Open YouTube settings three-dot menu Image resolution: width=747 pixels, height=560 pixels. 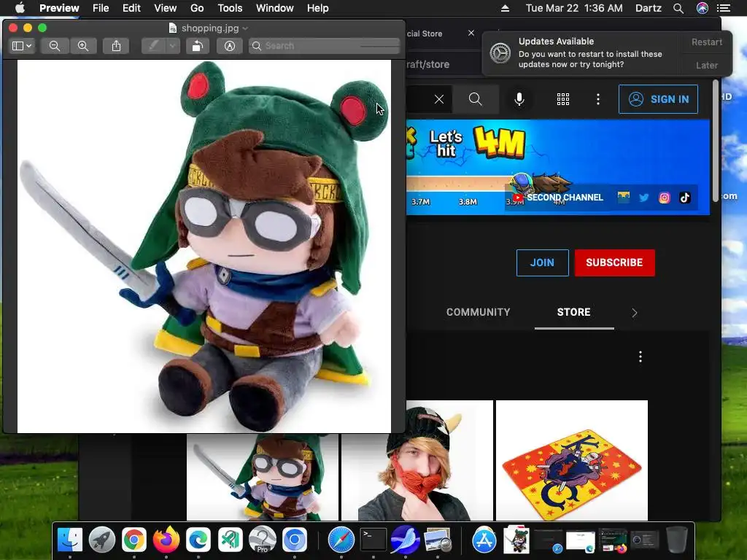pyautogui.click(x=598, y=99)
